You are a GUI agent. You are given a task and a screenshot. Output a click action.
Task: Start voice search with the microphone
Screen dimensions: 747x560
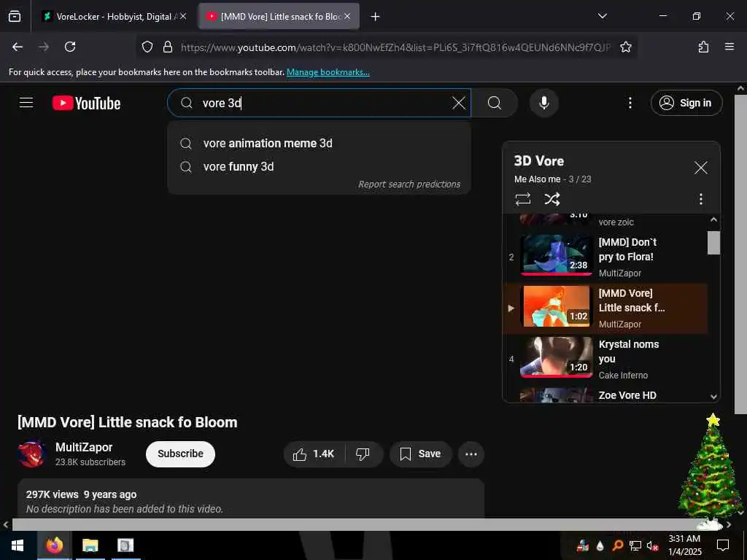tap(544, 103)
